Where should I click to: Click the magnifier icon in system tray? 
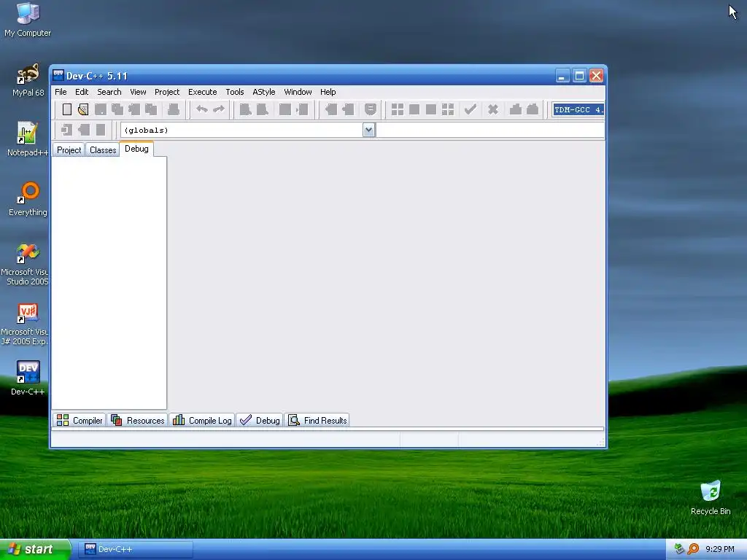tap(694, 549)
